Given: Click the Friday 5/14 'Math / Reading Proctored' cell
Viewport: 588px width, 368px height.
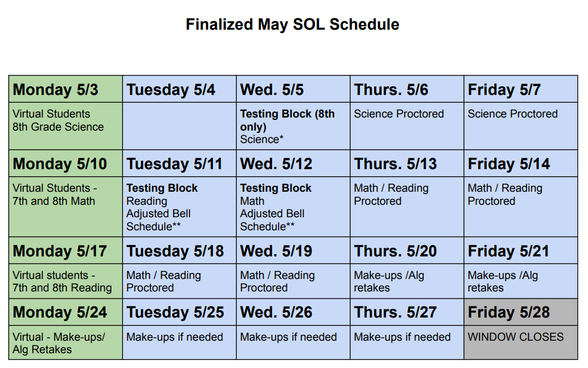Looking at the screenshot, I should [x=520, y=207].
